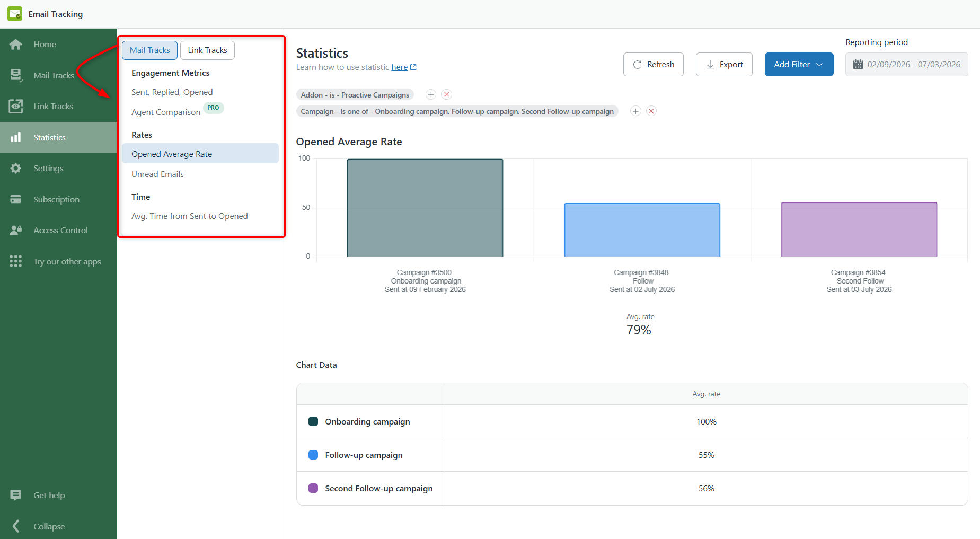Screen dimensions: 980x539
Task: Click the Email Tracking app logo icon
Action: (15, 14)
